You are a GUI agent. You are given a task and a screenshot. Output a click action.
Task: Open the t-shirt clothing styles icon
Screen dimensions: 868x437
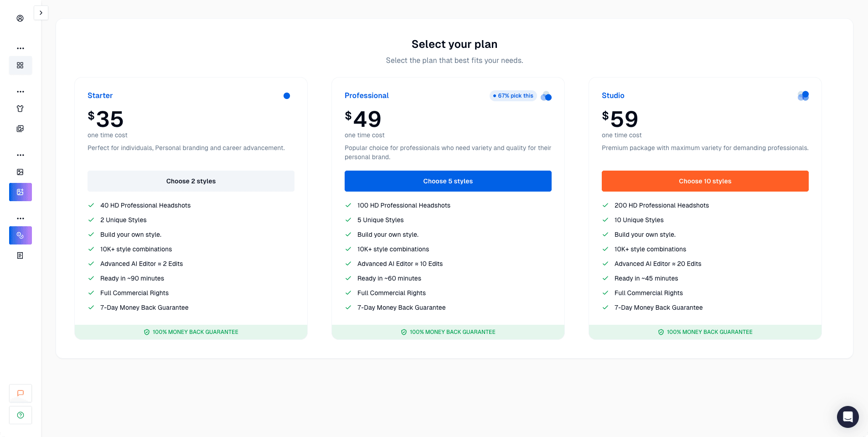click(20, 109)
